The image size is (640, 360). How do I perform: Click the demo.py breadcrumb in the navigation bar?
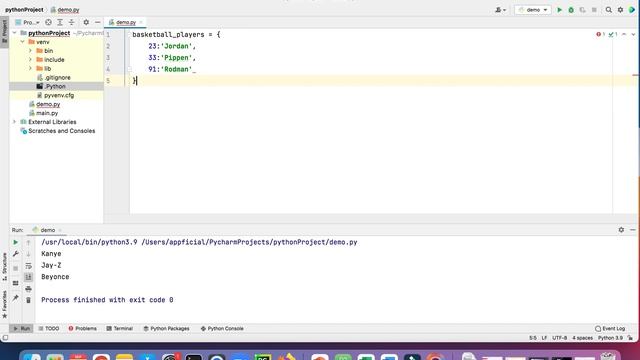click(x=65, y=10)
